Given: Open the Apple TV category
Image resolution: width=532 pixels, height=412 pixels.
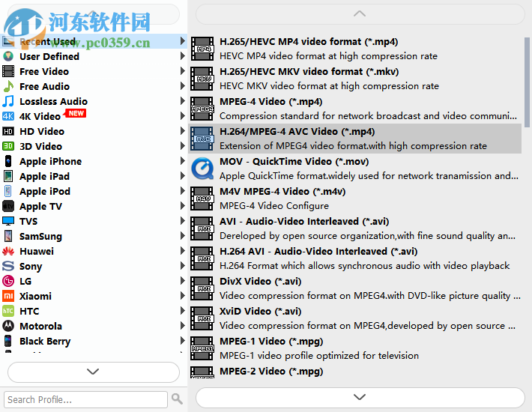Looking at the screenshot, I should [x=94, y=206].
